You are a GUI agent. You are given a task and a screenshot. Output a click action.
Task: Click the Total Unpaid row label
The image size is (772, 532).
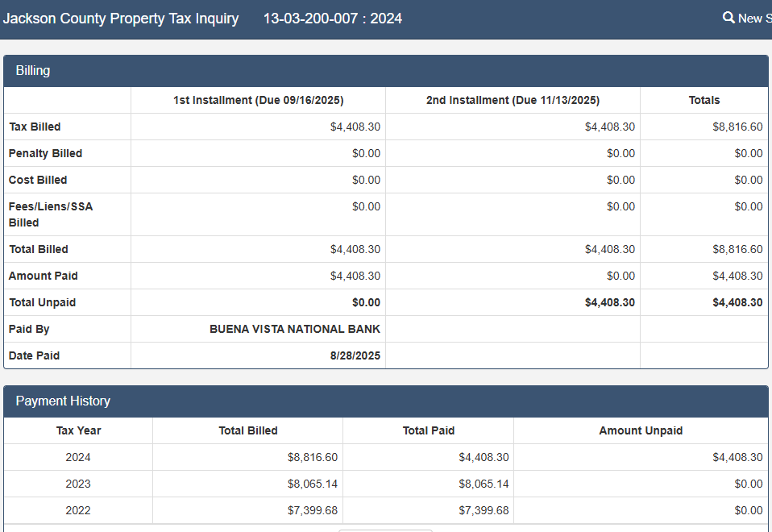click(42, 302)
